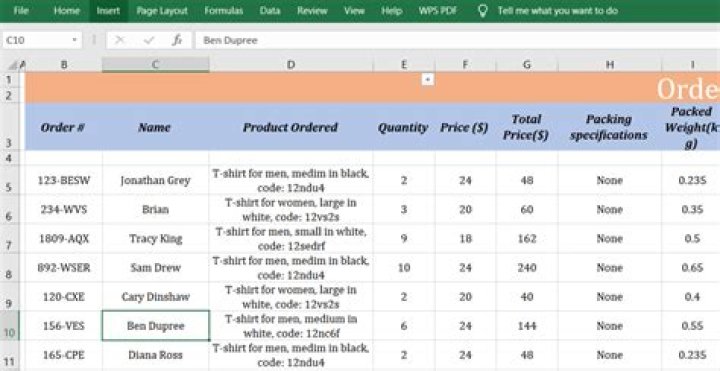Select the Diana Ross cell

155,355
